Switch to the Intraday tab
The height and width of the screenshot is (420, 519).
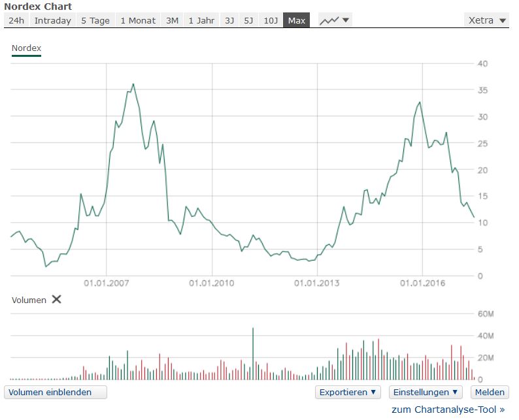click(x=53, y=20)
